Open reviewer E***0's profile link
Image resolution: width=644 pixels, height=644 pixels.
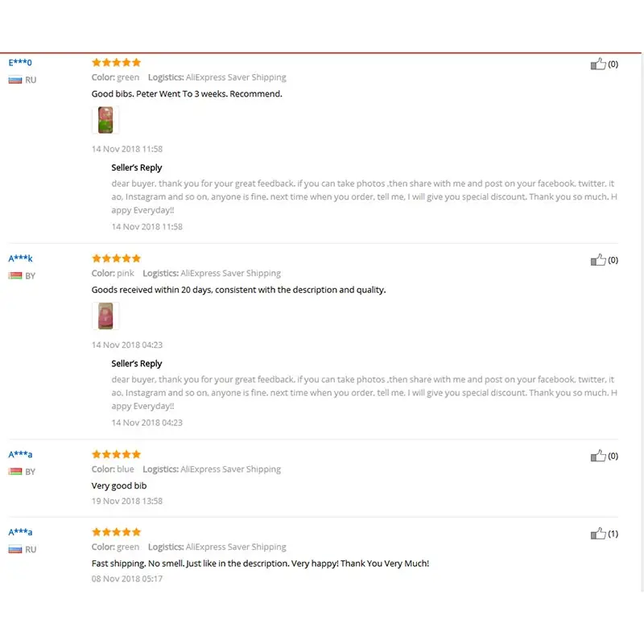(20, 63)
